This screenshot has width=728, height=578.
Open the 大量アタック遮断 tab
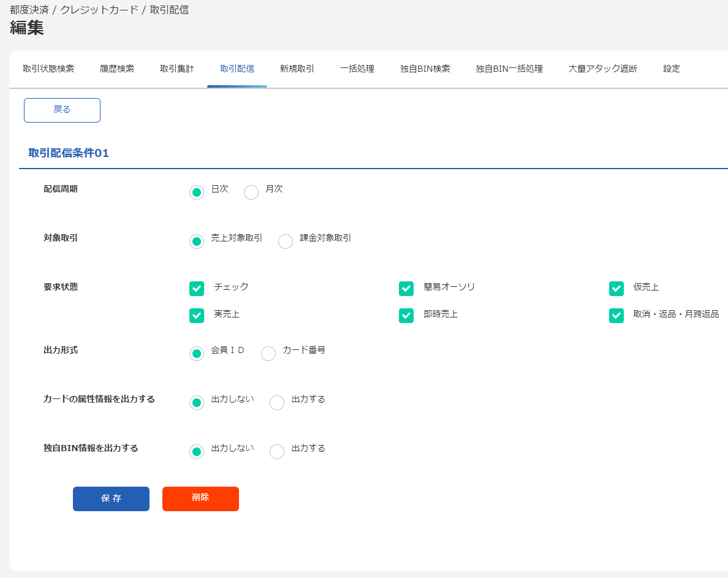(x=602, y=69)
